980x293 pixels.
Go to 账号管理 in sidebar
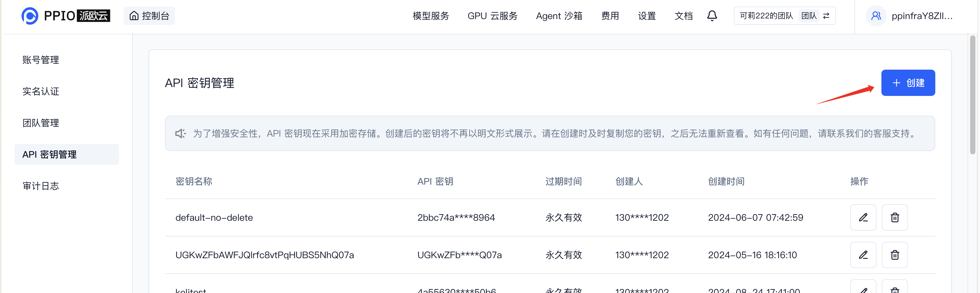41,60
